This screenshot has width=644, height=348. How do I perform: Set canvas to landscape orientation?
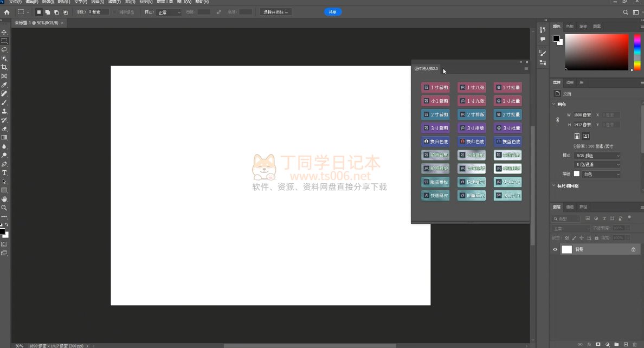(586, 136)
